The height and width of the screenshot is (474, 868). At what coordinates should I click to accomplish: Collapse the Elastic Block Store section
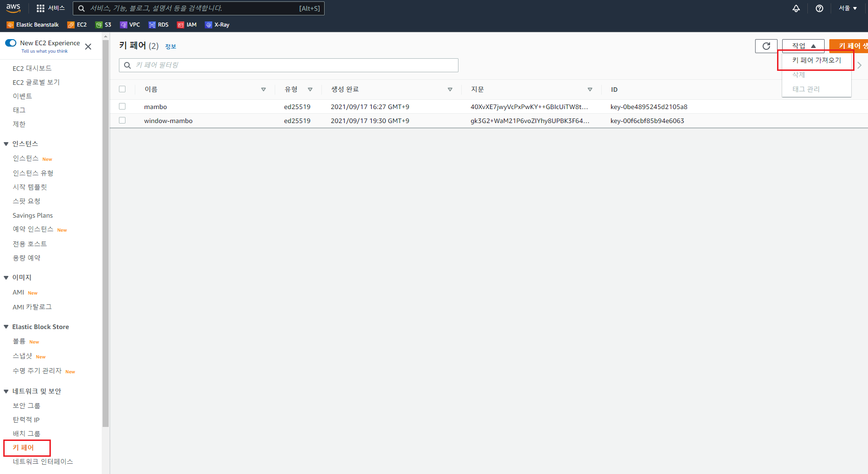(x=6, y=327)
